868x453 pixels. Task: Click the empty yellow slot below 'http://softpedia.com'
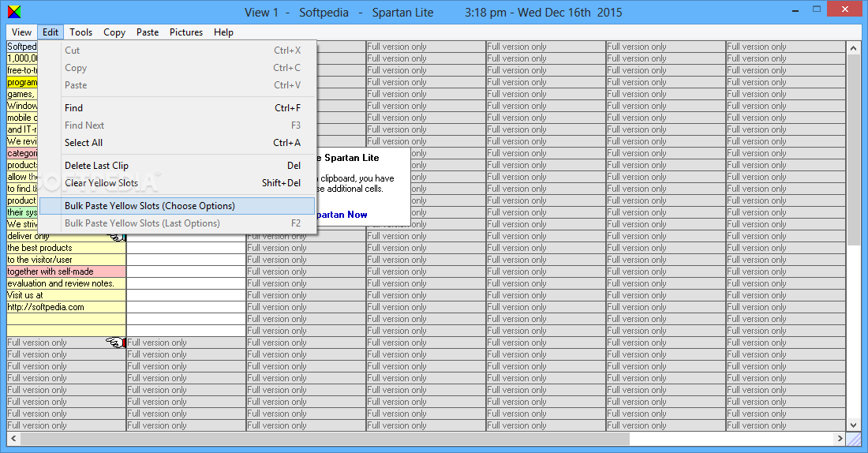[66, 319]
